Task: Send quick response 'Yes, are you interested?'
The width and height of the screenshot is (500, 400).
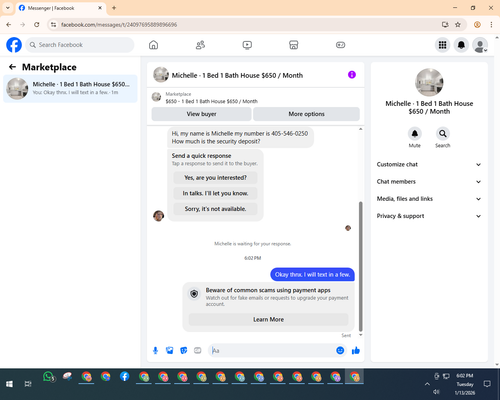Action: (215, 178)
